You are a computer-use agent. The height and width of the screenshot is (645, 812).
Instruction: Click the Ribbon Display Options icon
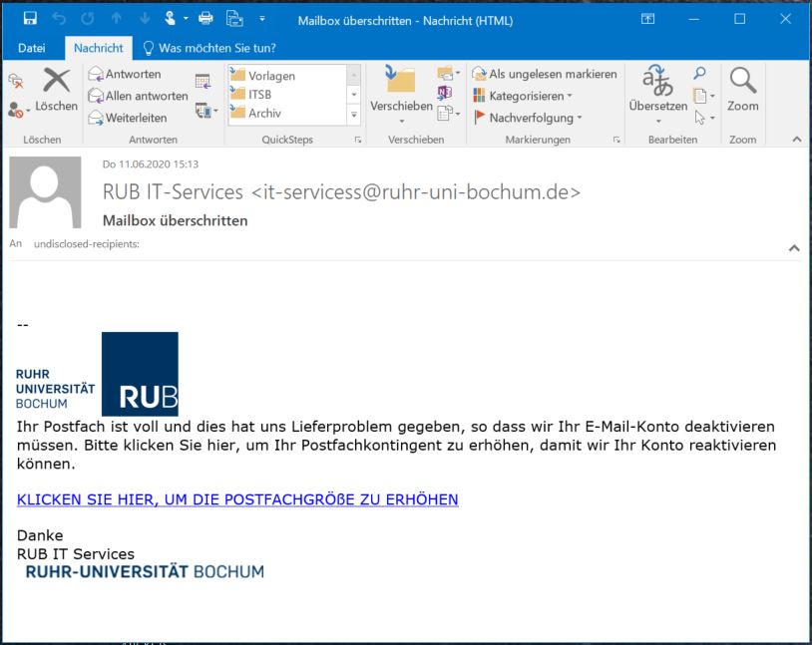pyautogui.click(x=647, y=19)
